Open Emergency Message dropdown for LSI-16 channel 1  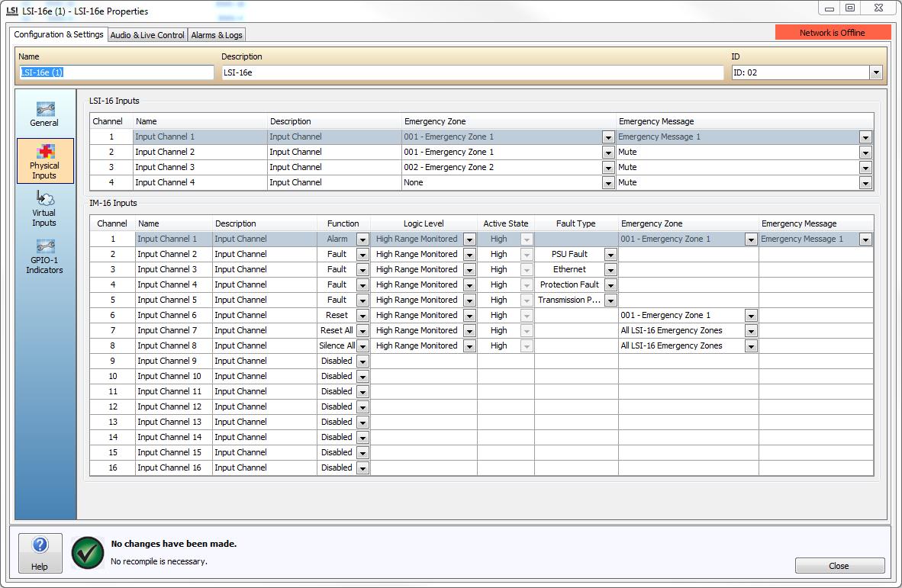pyautogui.click(x=866, y=137)
